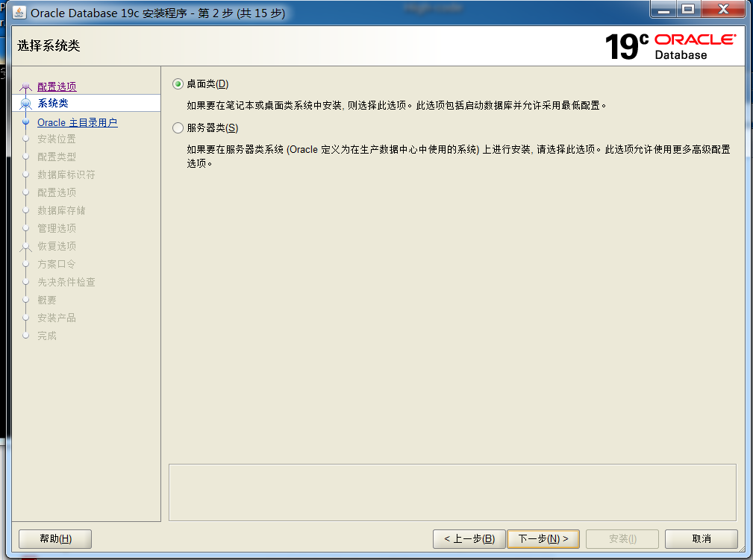753x560 pixels.
Task: Click the 安装产品 step label
Action: point(57,318)
